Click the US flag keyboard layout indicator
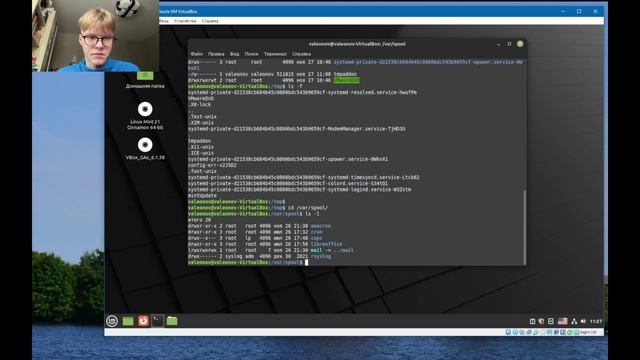Viewport: 640px width, 360px height. tap(562, 321)
